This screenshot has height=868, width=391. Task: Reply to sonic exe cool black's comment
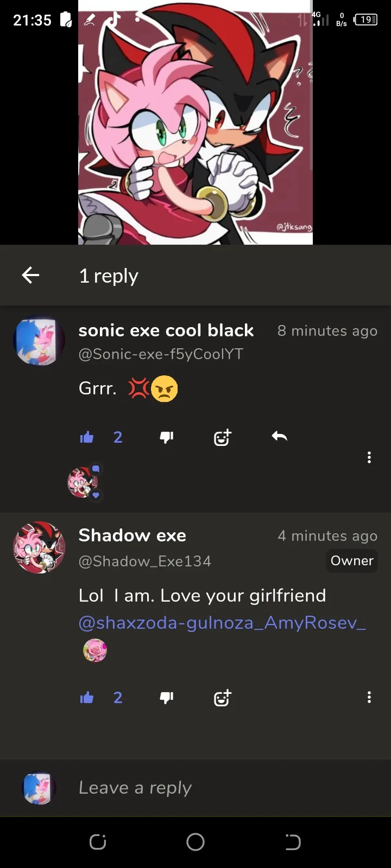(x=279, y=437)
